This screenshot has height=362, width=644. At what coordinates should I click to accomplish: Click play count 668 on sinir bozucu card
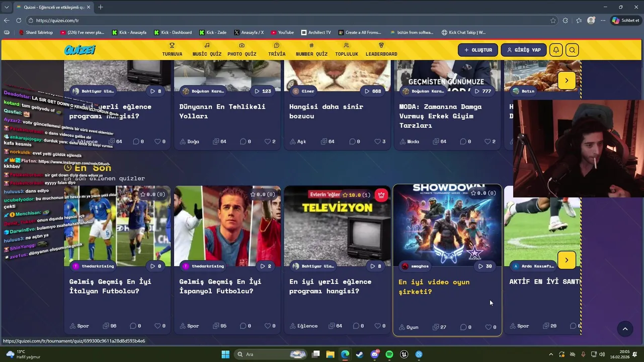(373, 91)
